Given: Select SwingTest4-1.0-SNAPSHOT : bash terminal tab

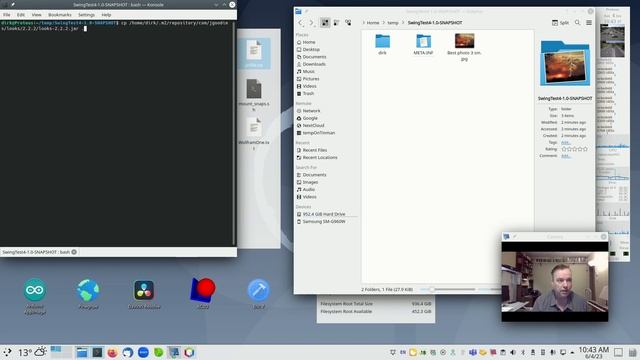Looking at the screenshot, I should pyautogui.click(x=36, y=252).
